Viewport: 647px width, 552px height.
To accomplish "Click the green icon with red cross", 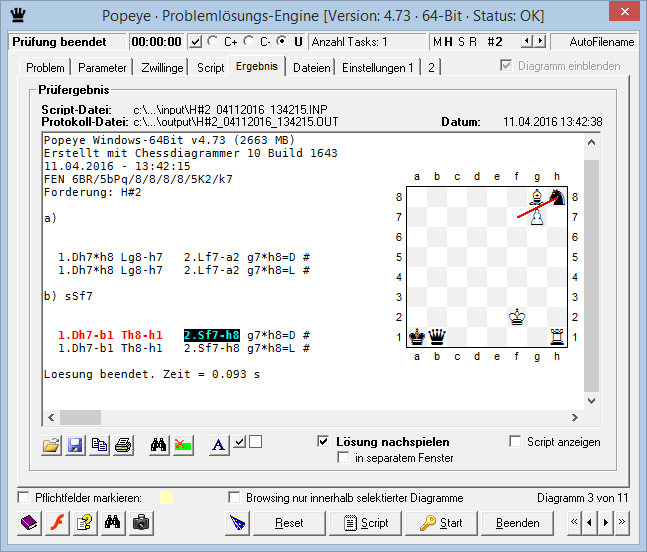I will [x=183, y=446].
